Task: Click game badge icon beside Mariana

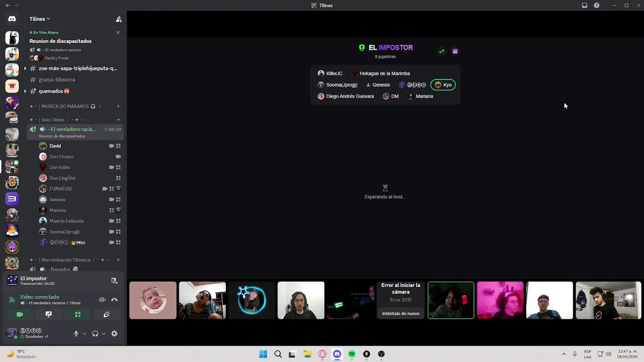Action: pyautogui.click(x=118, y=210)
